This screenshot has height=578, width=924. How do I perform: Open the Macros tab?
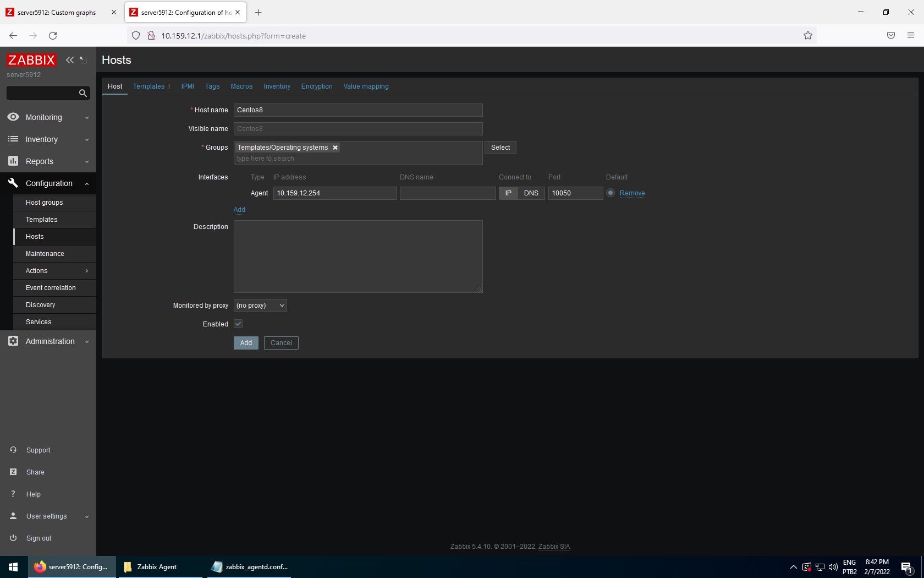(241, 86)
